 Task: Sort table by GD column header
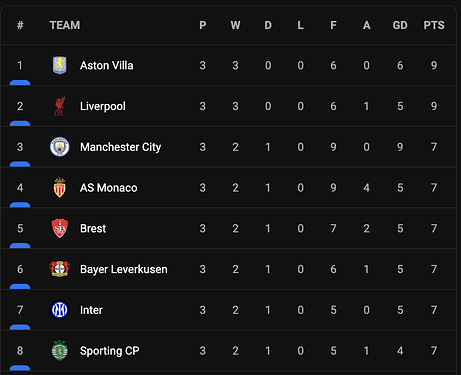(x=400, y=25)
